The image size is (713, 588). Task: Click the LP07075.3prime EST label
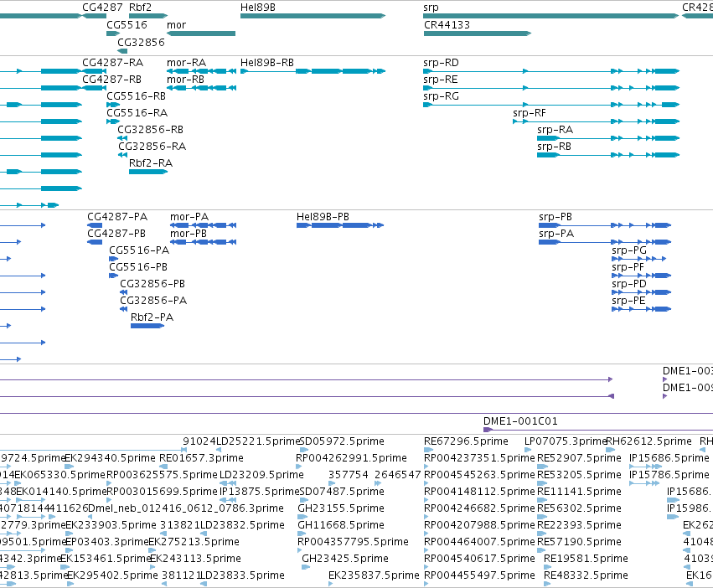click(x=566, y=441)
